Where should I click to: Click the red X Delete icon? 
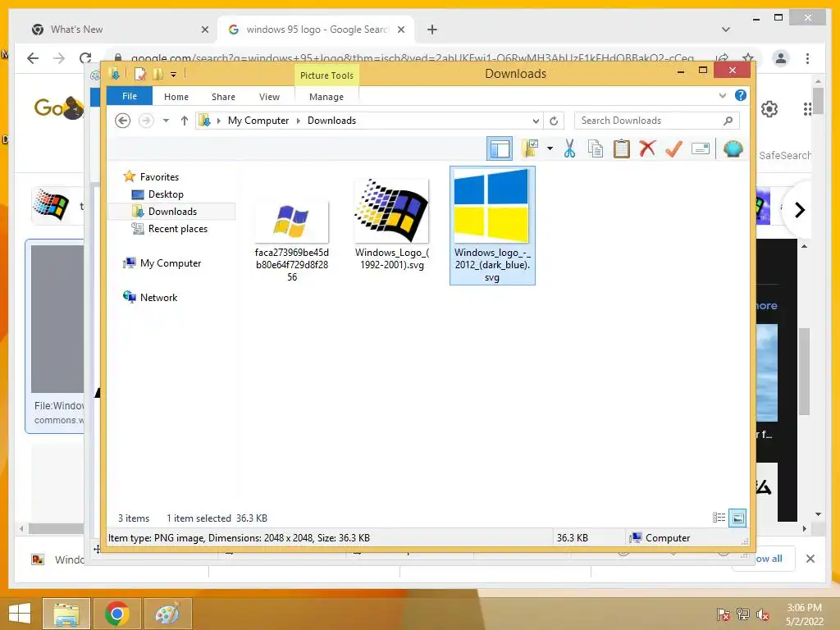647,148
